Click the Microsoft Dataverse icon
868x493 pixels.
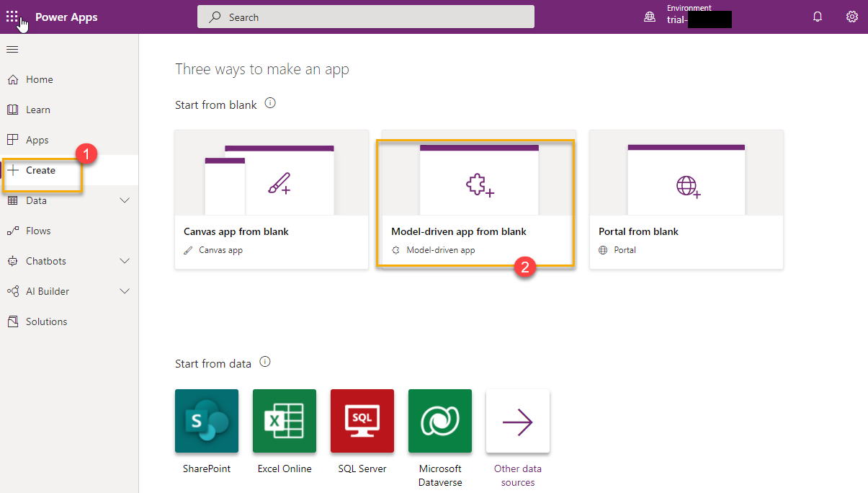click(440, 421)
